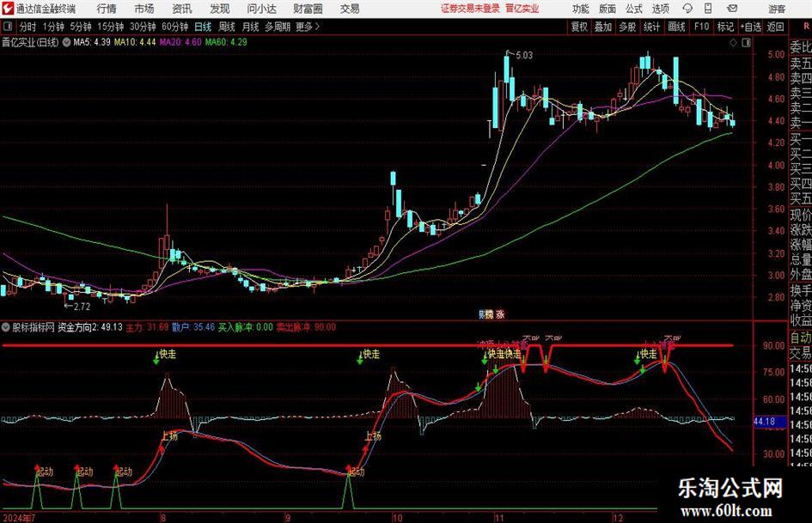Click the 散户: 35.46 value

point(193,327)
